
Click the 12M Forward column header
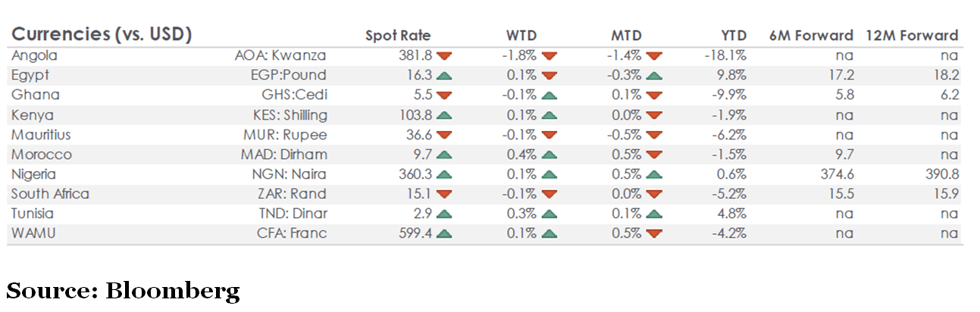tap(912, 36)
